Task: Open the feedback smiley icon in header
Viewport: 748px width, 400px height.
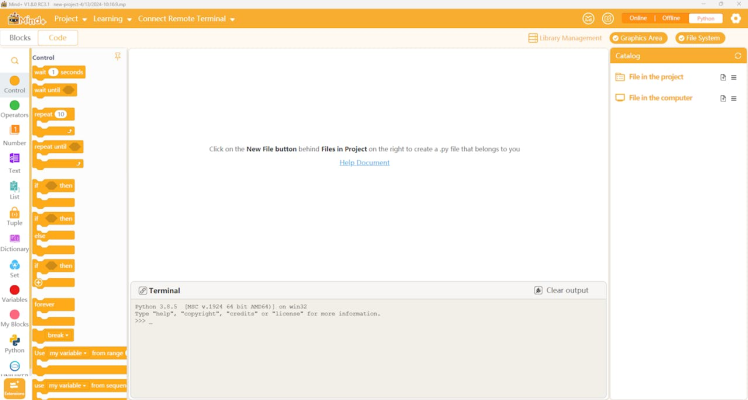Action: [x=588, y=19]
